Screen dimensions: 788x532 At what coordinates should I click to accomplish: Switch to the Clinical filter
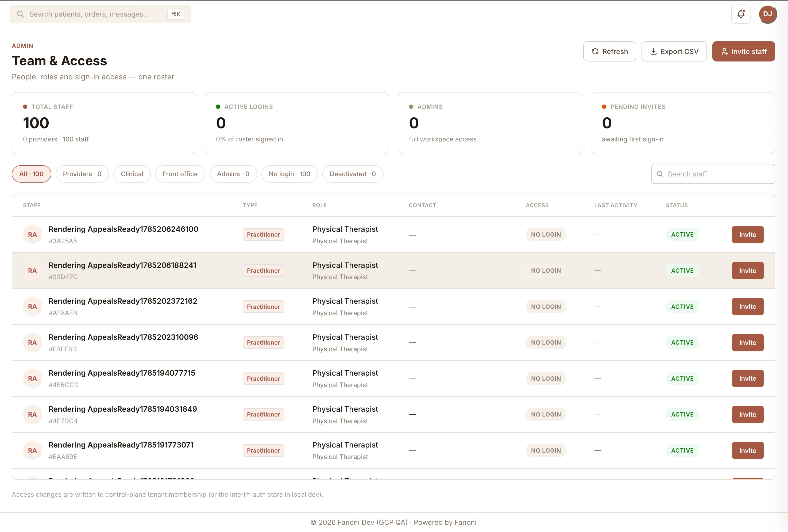(x=132, y=174)
